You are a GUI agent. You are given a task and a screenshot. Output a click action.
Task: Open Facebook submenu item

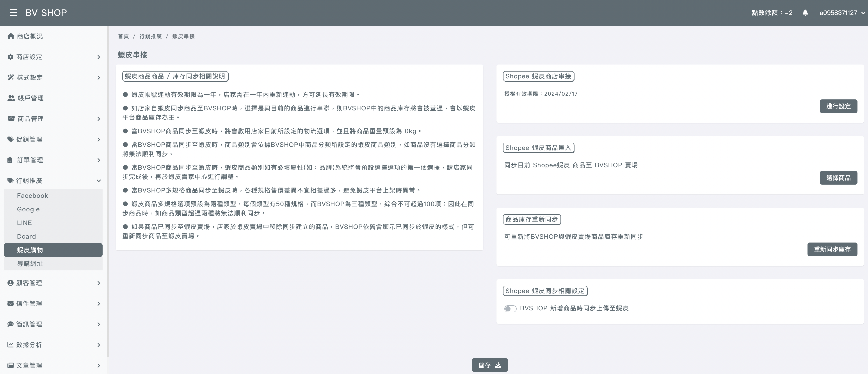pos(53,195)
